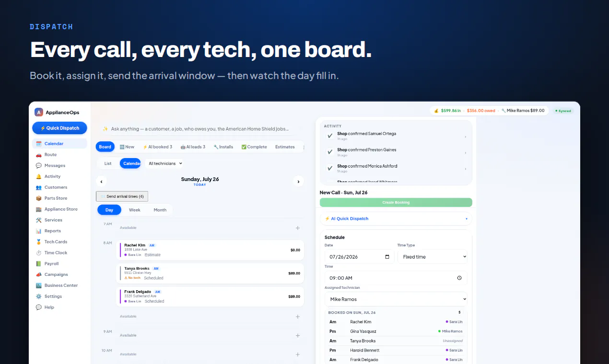
Task: Switch to Calendar view toggle
Action: (x=130, y=163)
